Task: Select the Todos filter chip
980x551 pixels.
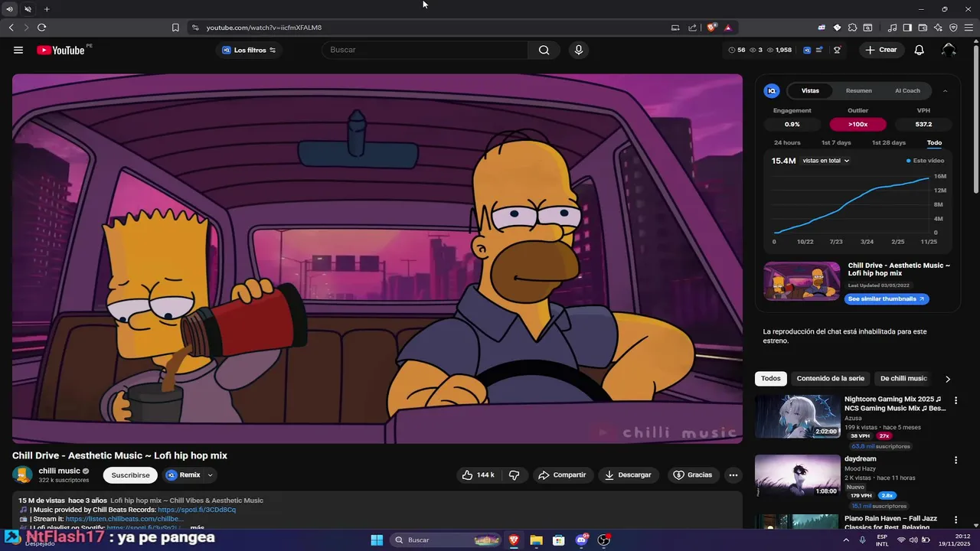Action: [x=771, y=378]
